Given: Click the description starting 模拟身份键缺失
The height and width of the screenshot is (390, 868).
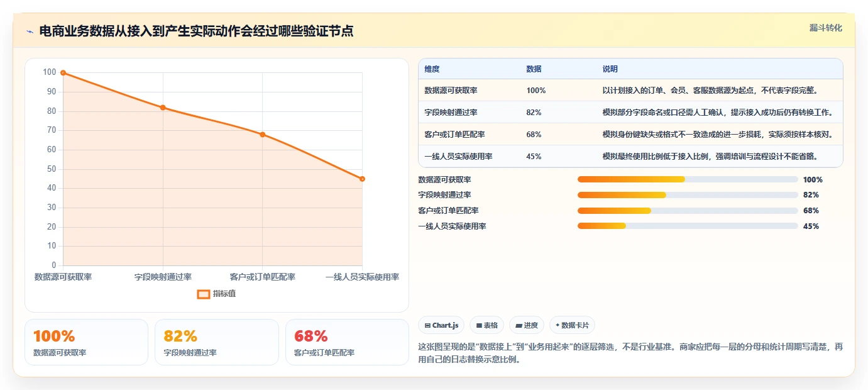Looking at the screenshot, I should coord(718,135).
